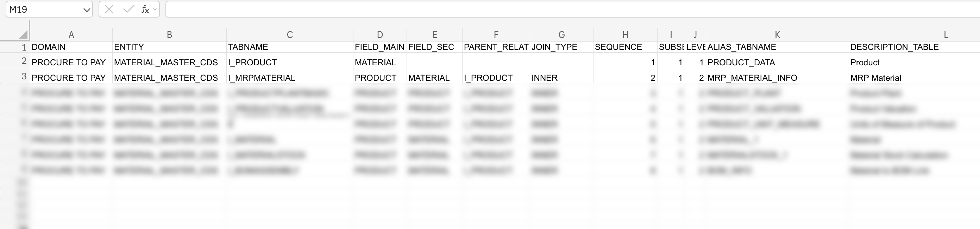
Task: Select the PRODUCT_DATA alias cell
Action: (741, 62)
